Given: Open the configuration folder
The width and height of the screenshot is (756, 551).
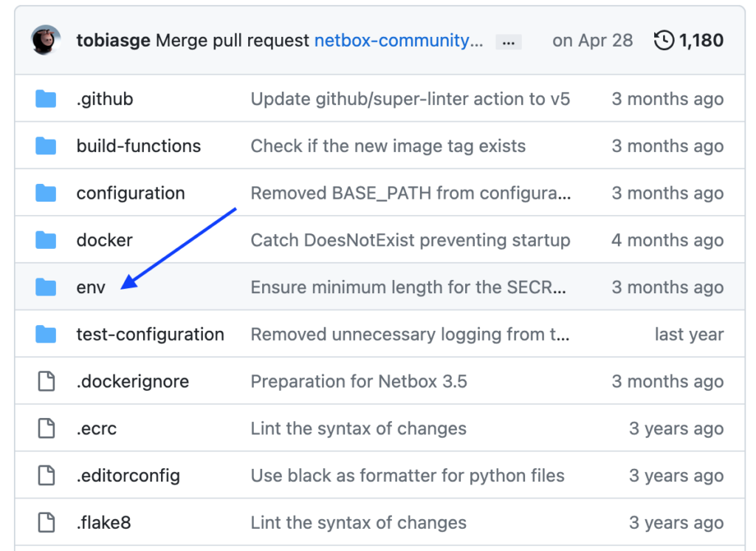Looking at the screenshot, I should point(131,194).
